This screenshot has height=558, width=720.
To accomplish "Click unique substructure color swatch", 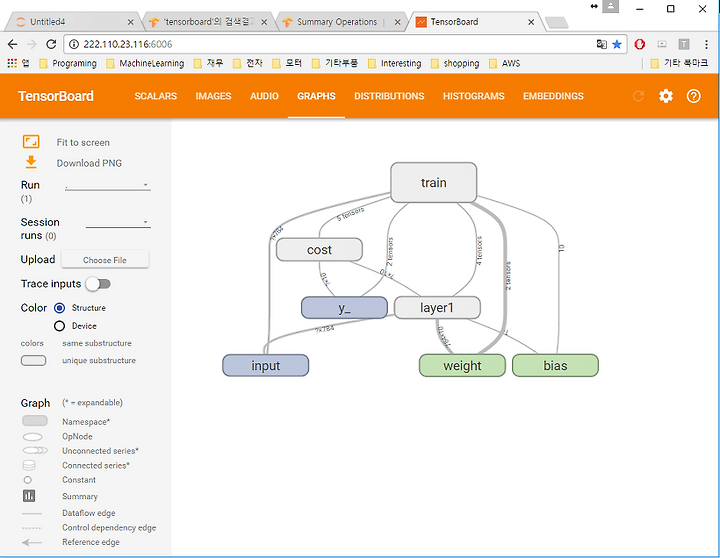I will [x=34, y=361].
